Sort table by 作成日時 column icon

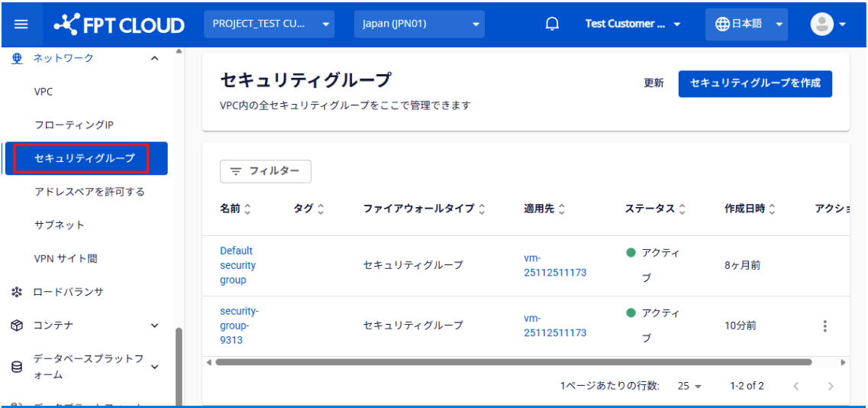pos(772,209)
